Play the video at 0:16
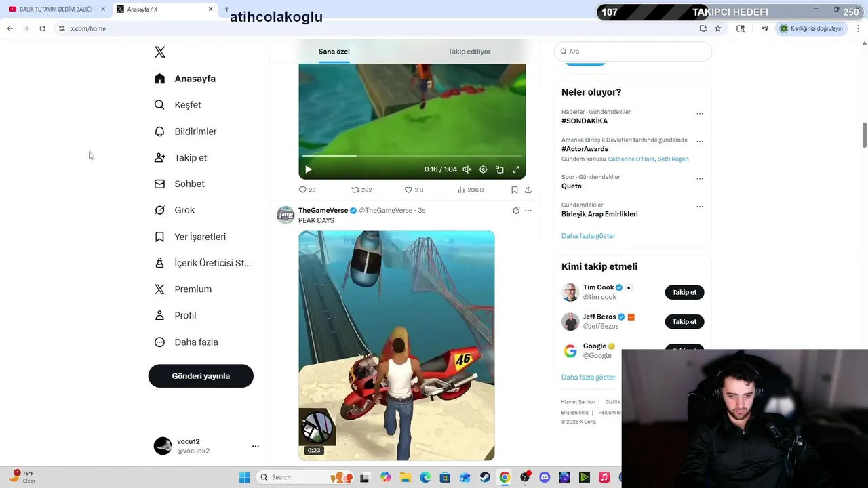The image size is (868, 488). (x=309, y=169)
